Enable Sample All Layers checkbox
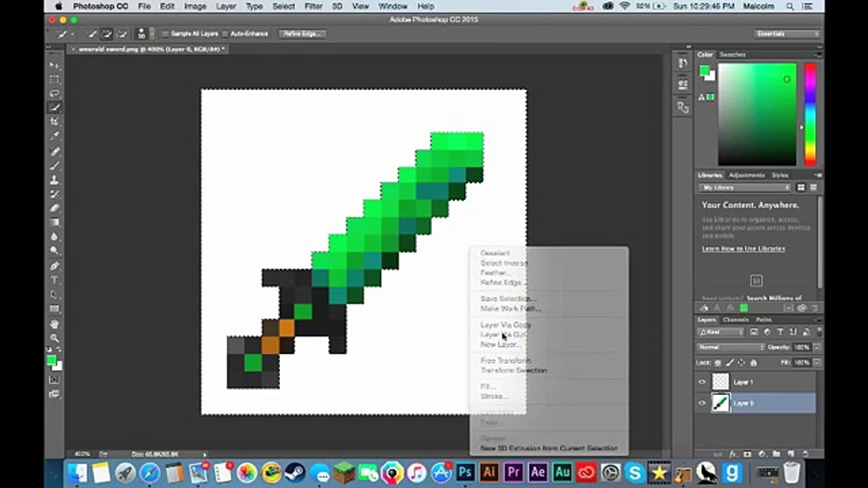This screenshot has width=868, height=488. point(165,34)
